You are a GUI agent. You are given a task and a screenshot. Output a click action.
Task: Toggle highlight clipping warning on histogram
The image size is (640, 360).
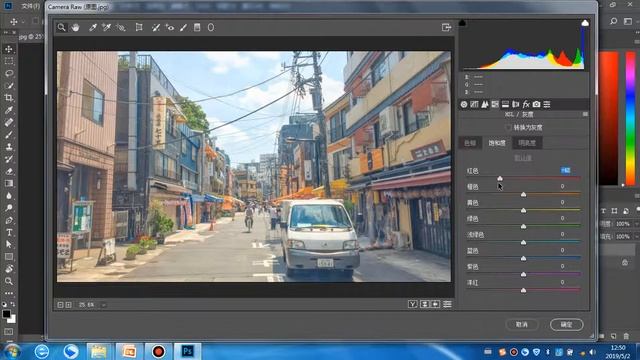[x=585, y=23]
